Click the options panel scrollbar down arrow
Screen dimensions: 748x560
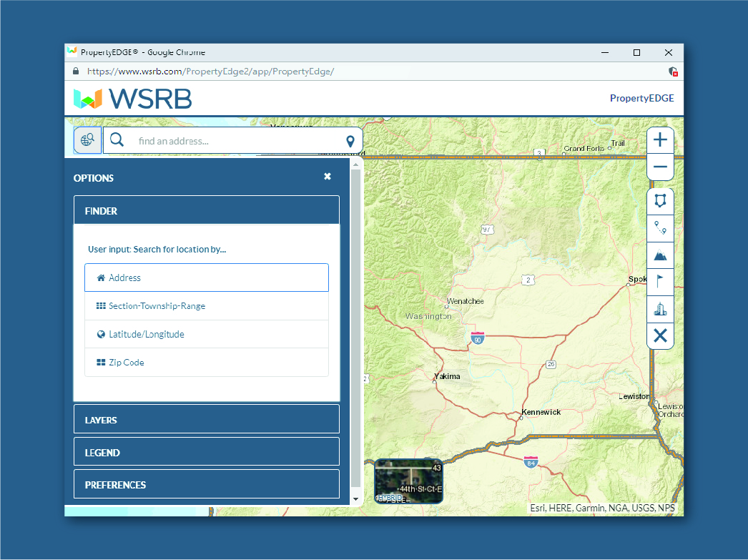pyautogui.click(x=355, y=499)
